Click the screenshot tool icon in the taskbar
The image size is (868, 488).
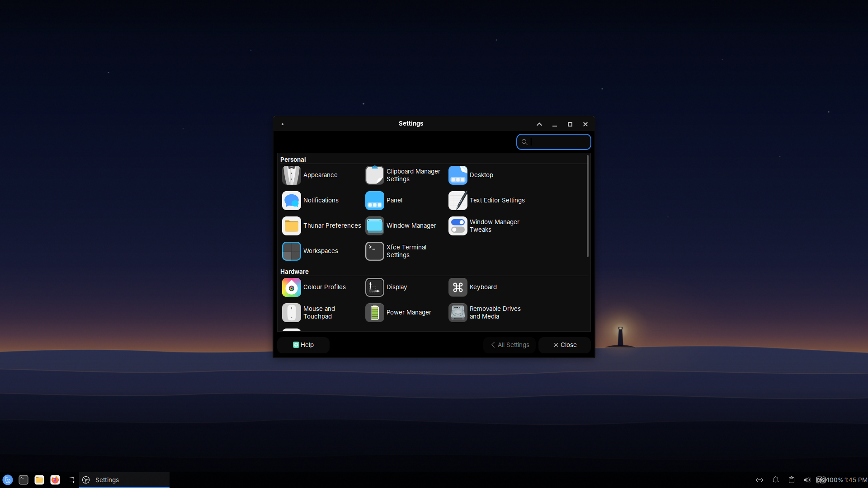coord(71,480)
